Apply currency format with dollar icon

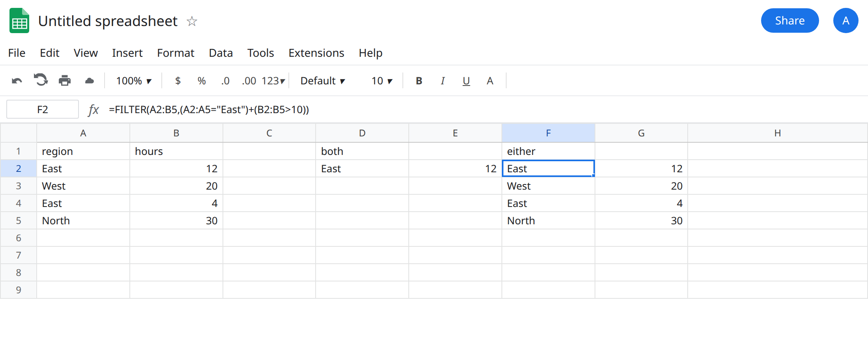(x=178, y=81)
